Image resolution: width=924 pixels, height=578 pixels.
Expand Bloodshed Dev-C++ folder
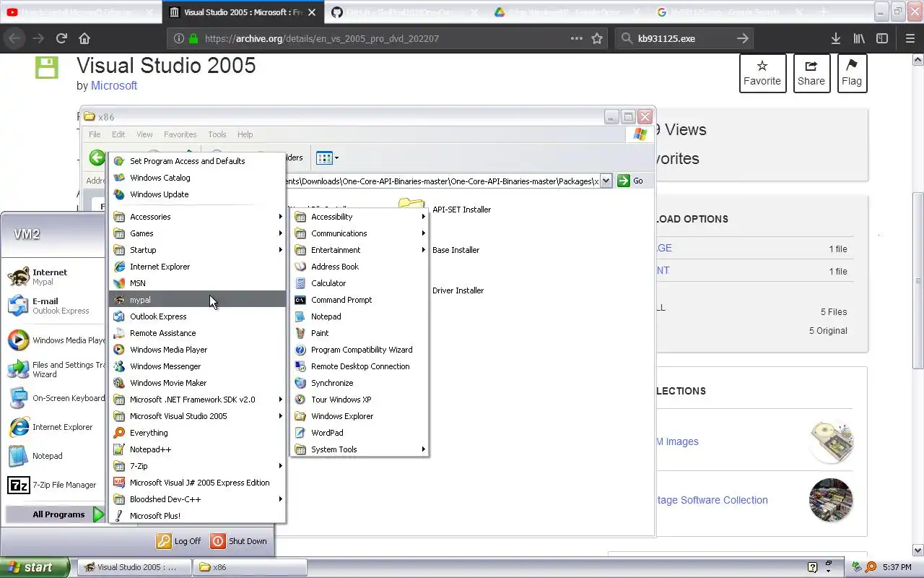point(197,499)
